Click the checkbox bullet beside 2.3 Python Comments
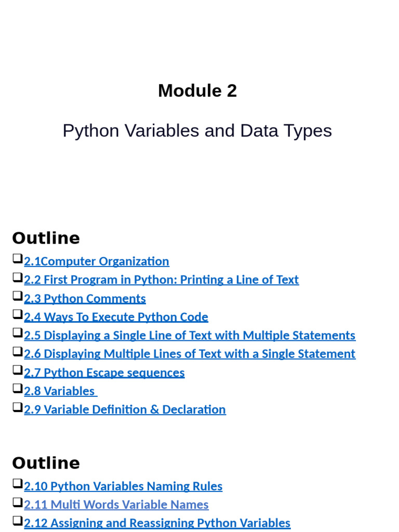The height and width of the screenshot is (532, 399). coord(18,296)
